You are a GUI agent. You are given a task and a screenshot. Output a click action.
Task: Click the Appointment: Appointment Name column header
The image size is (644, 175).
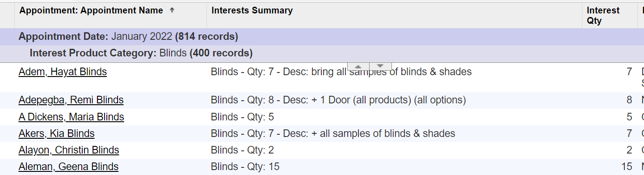(x=91, y=10)
